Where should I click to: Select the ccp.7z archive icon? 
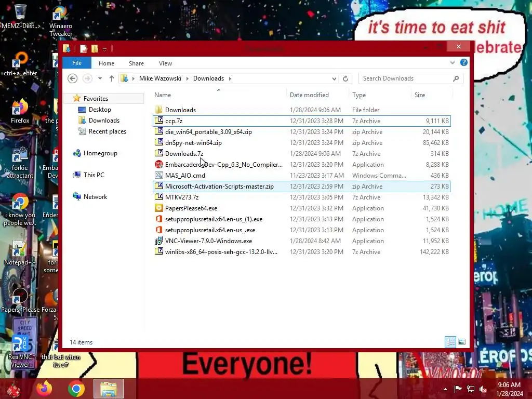(x=158, y=121)
